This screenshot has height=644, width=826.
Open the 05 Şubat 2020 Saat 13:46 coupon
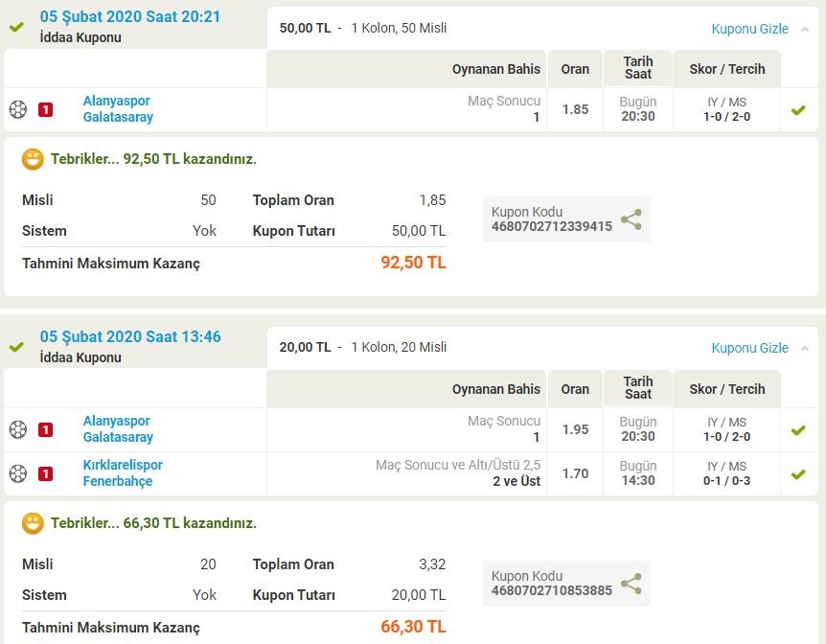point(130,336)
